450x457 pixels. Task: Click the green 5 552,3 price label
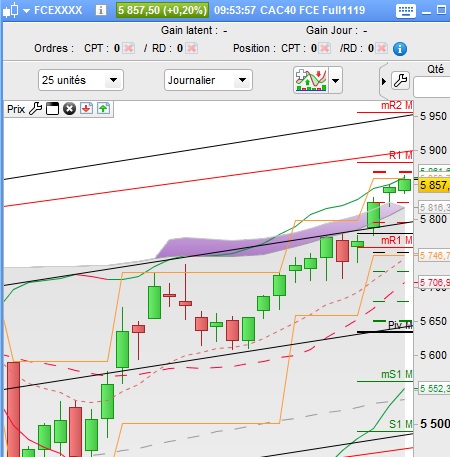[434, 389]
